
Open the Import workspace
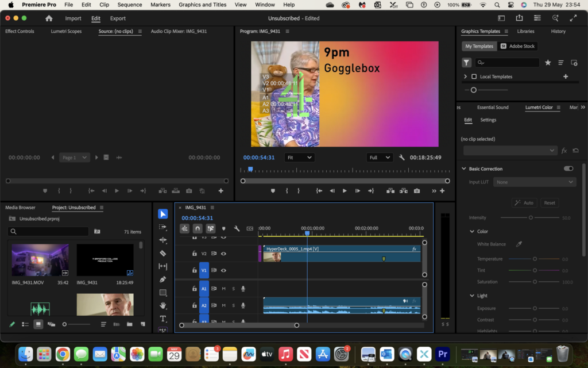(73, 18)
